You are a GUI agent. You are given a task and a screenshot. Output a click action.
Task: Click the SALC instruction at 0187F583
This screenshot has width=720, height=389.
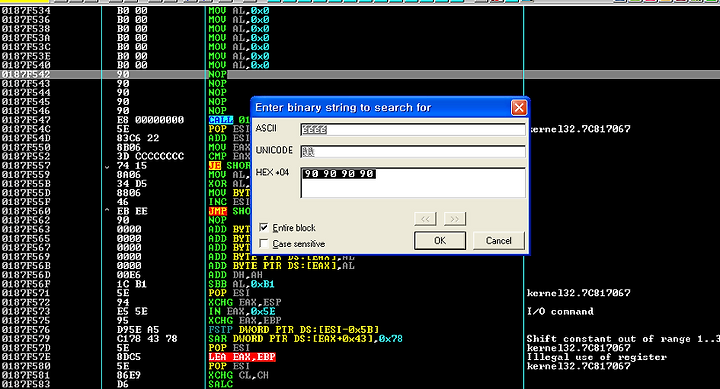click(x=220, y=384)
